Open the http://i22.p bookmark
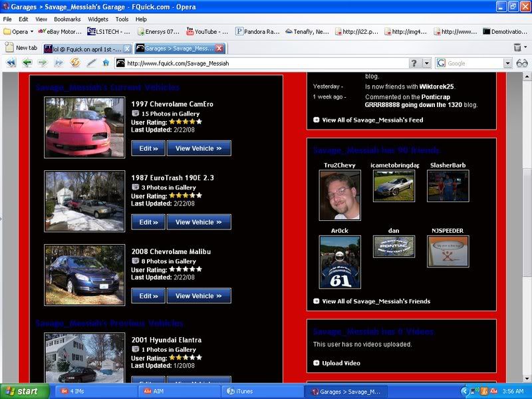 [356, 31]
